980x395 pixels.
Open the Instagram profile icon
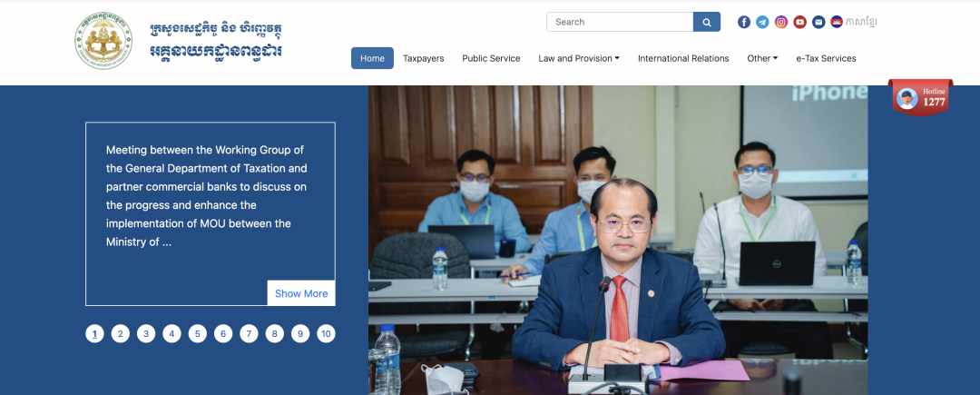click(781, 22)
